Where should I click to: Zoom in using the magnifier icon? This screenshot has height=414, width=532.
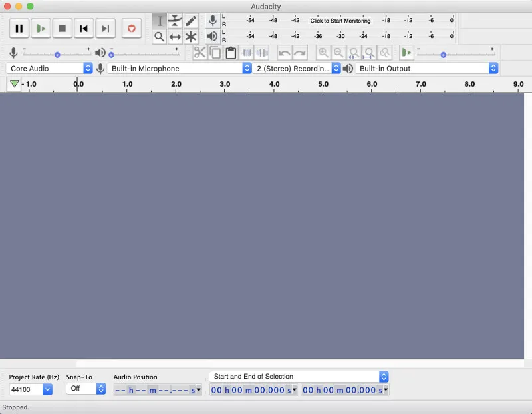point(323,52)
